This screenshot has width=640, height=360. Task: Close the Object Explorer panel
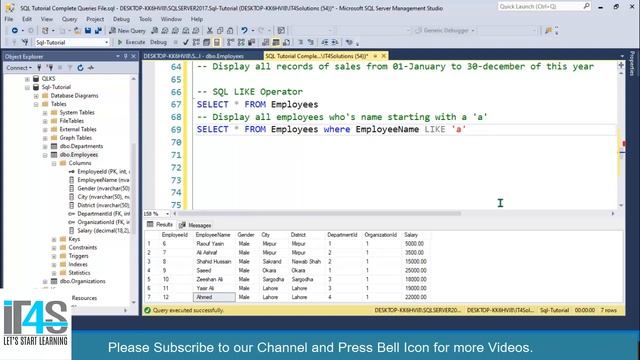[x=133, y=56]
